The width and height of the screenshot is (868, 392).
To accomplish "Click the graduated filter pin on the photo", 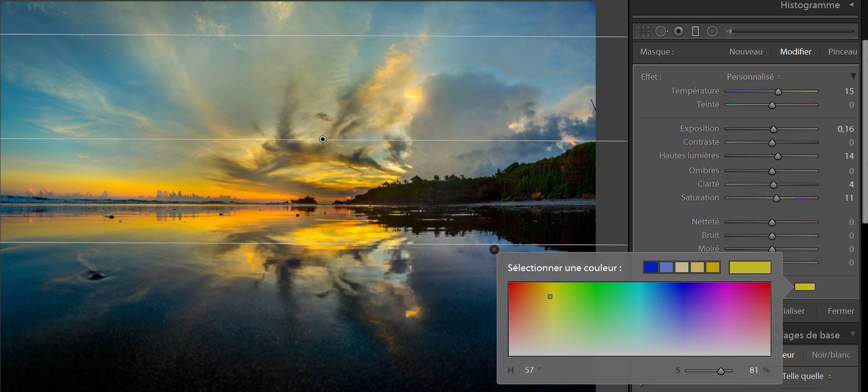I will tap(322, 140).
